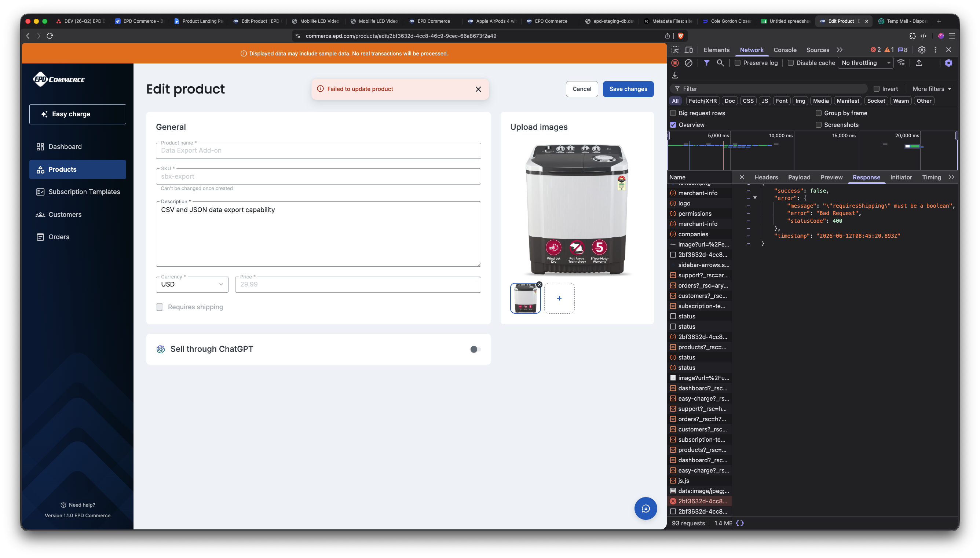
Task: Click the Cancel button
Action: coord(582,89)
